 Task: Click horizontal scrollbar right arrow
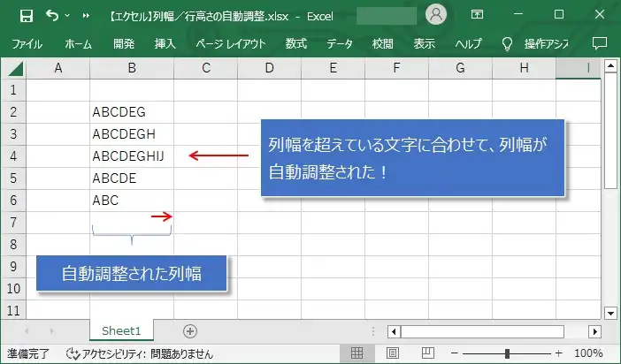coord(594,331)
